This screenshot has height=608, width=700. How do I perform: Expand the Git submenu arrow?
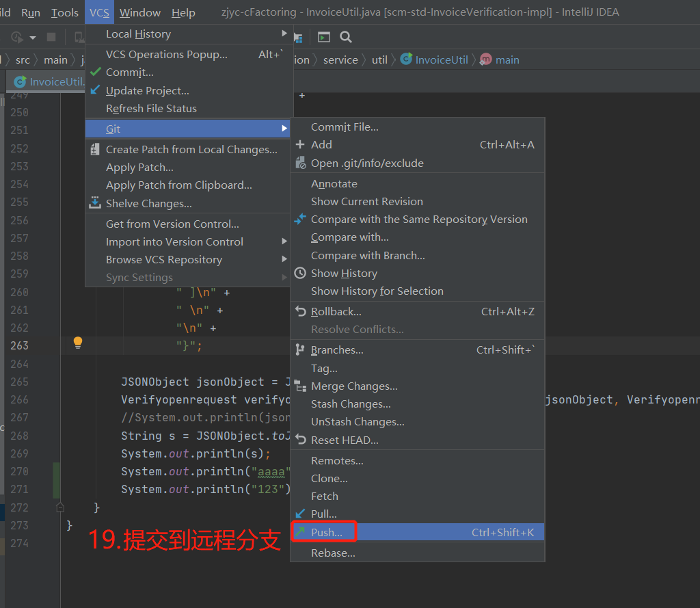pos(284,129)
